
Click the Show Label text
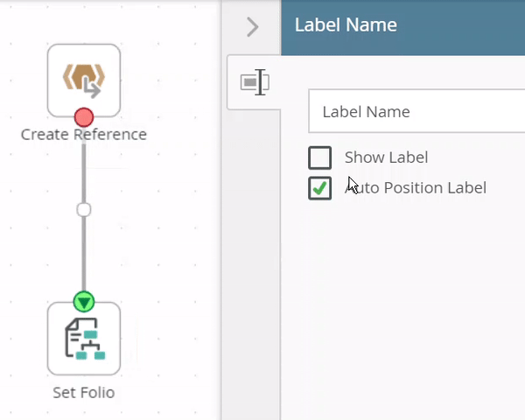click(386, 158)
